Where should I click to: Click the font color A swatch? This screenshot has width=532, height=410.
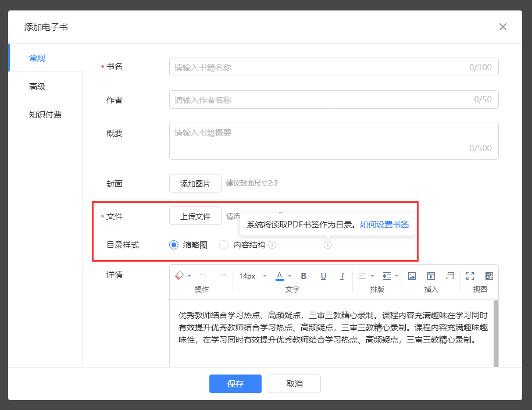point(280,276)
